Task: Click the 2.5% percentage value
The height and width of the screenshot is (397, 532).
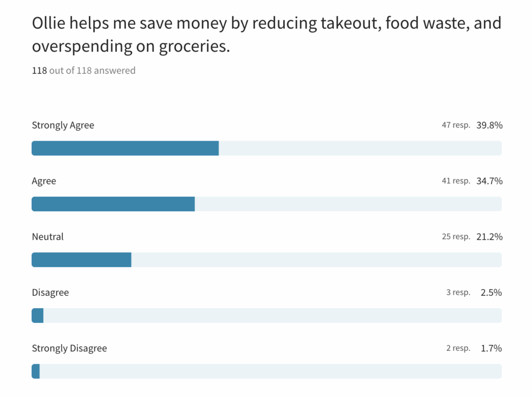Action: (x=491, y=293)
